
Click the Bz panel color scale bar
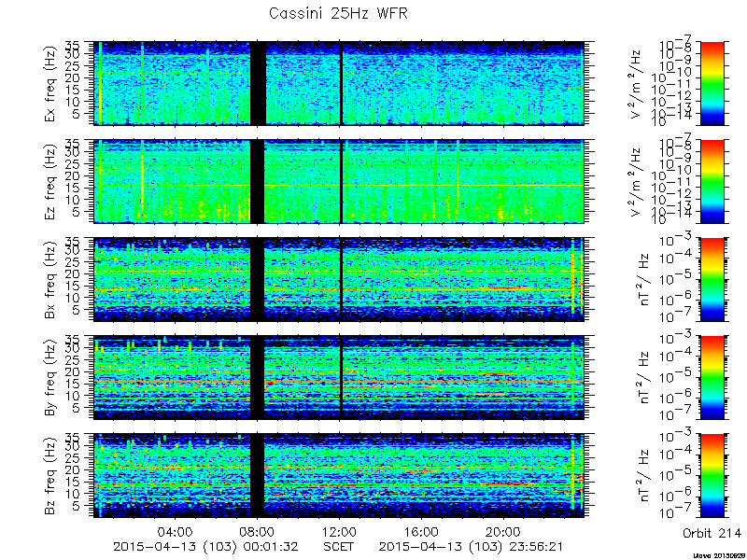pyautogui.click(x=712, y=475)
